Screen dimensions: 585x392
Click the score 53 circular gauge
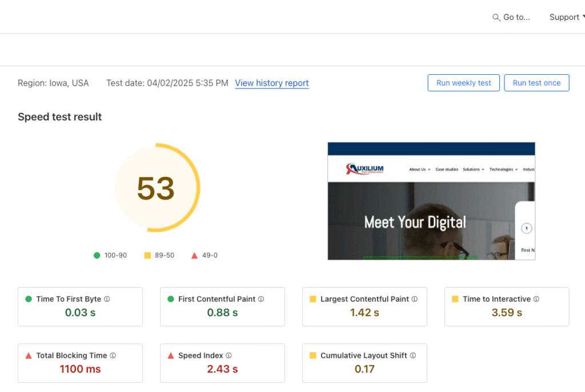(157, 187)
